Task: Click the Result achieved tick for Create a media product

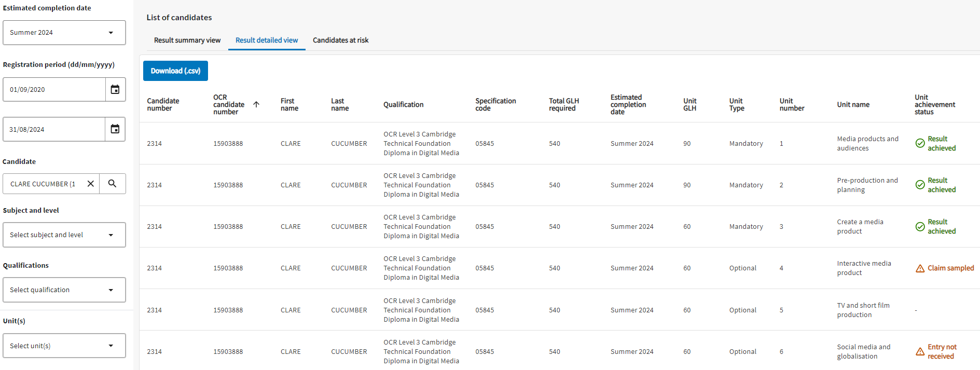Action: pyautogui.click(x=920, y=227)
